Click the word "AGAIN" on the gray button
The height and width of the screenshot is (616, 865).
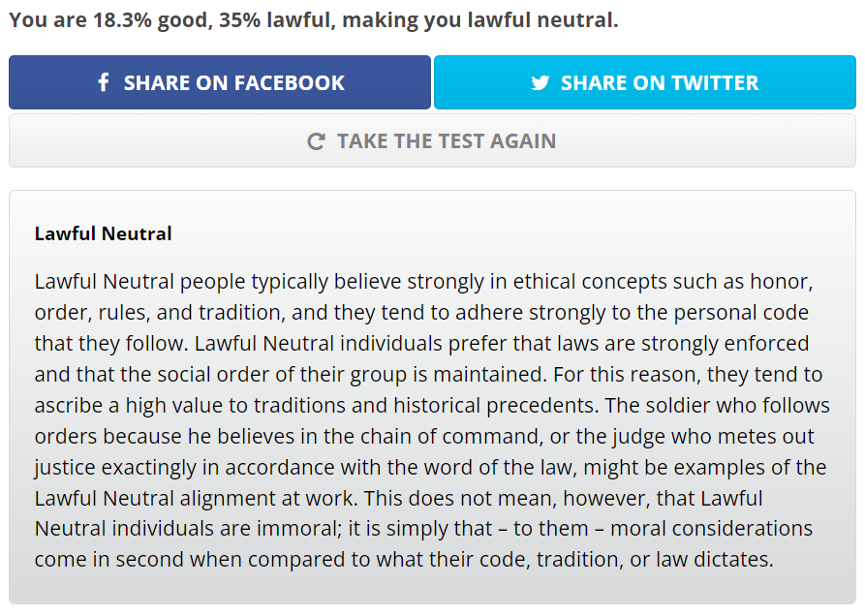click(523, 141)
